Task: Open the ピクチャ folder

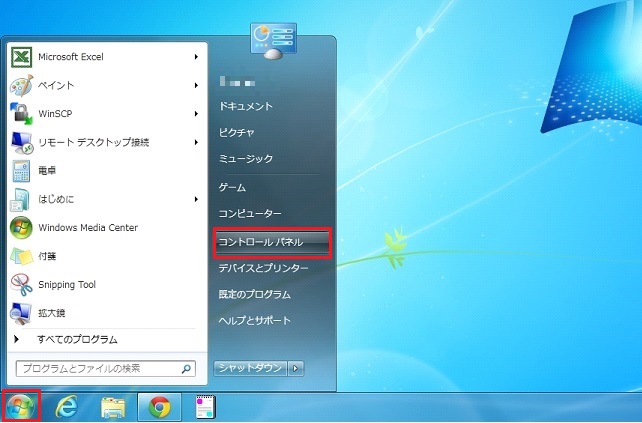Action: click(237, 133)
